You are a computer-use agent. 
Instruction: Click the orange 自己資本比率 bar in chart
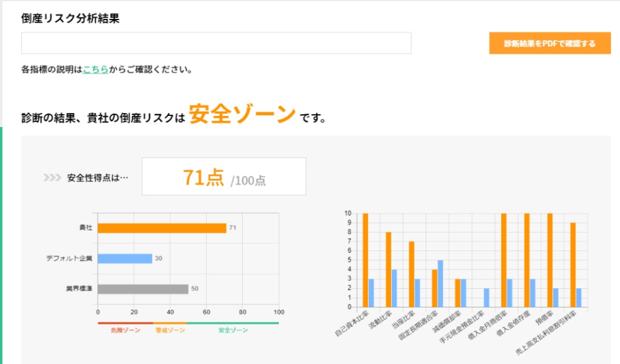pos(365,260)
